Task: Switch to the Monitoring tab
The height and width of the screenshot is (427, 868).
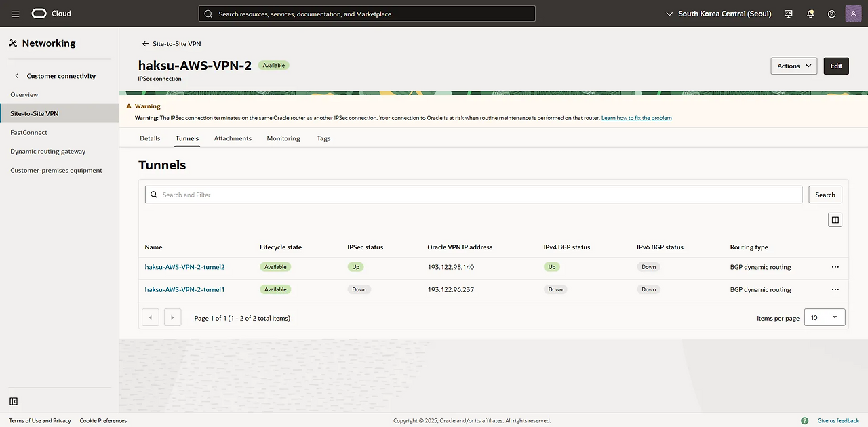Action: pos(283,138)
